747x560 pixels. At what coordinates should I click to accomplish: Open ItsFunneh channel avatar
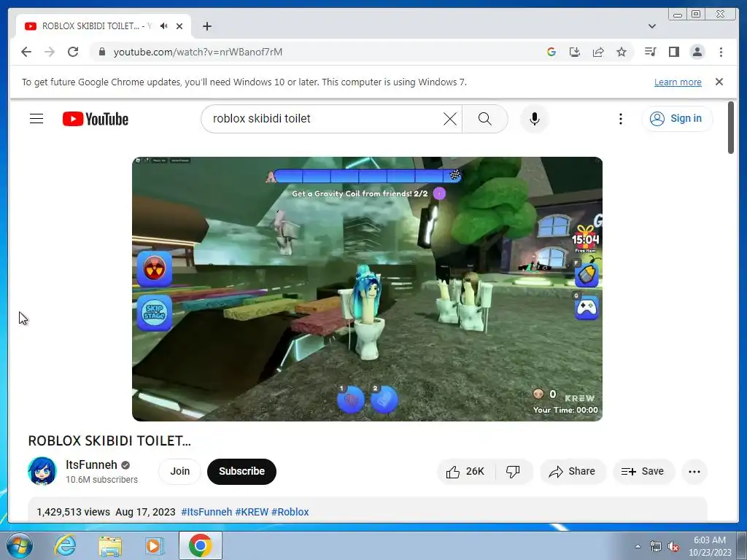click(42, 471)
